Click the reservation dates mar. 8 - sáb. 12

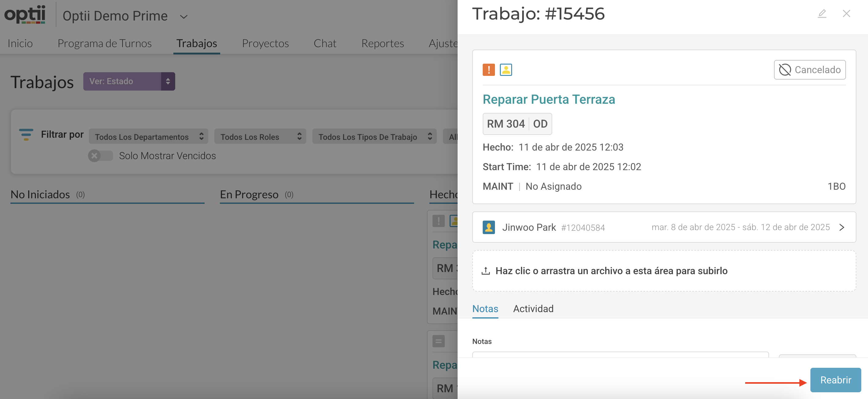point(741,227)
